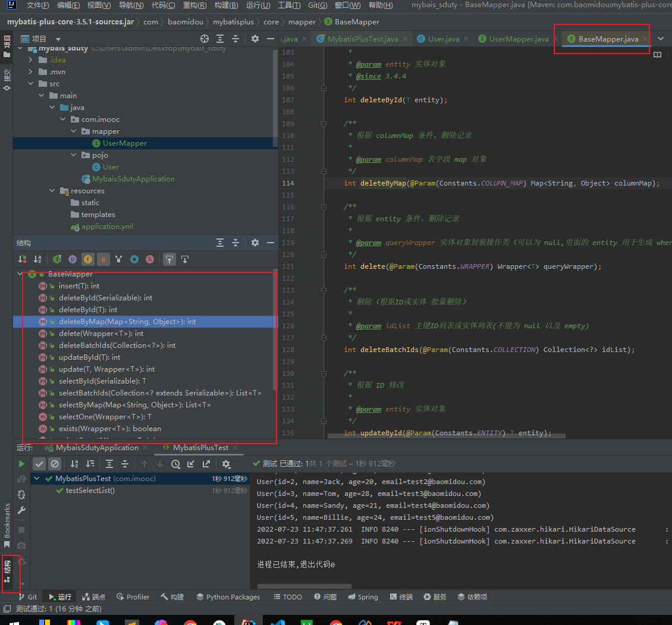Collapse the MybatisPlusTest results node
This screenshot has height=625, width=672.
[37, 478]
